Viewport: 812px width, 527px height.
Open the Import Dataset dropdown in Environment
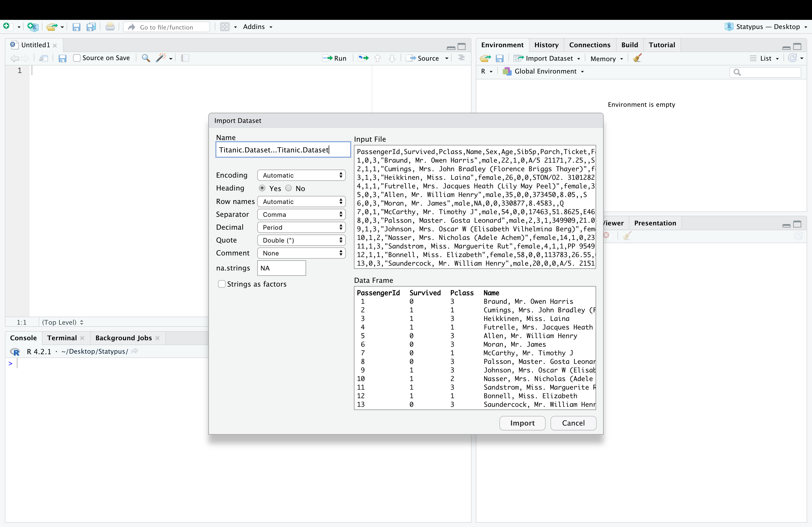click(547, 59)
